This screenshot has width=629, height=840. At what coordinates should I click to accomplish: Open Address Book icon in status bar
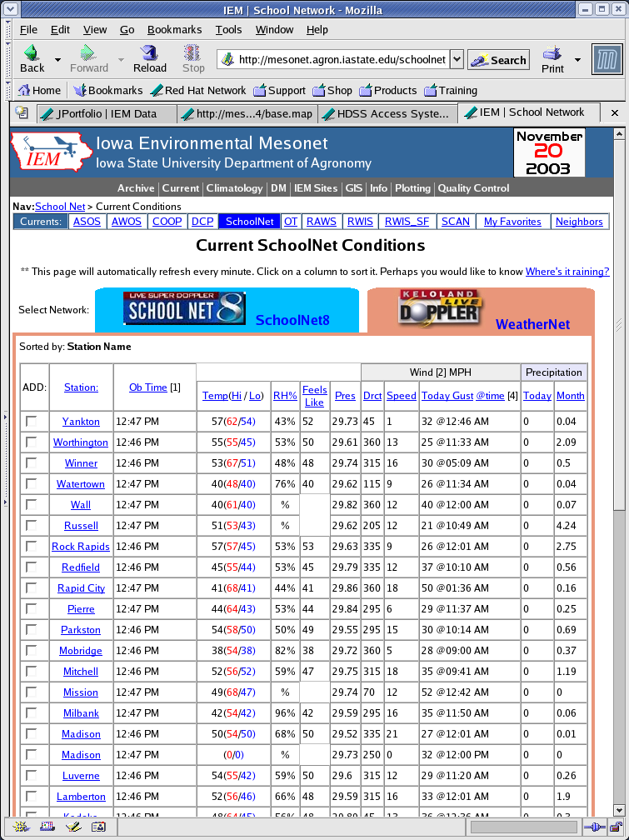(98, 827)
